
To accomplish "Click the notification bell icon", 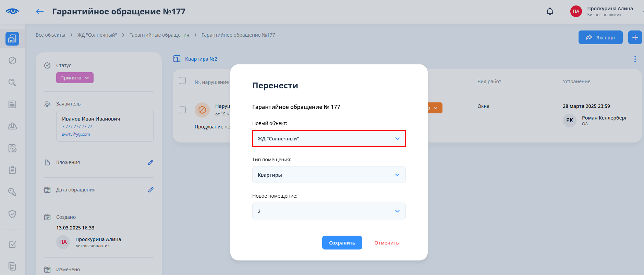I will 550,12.
